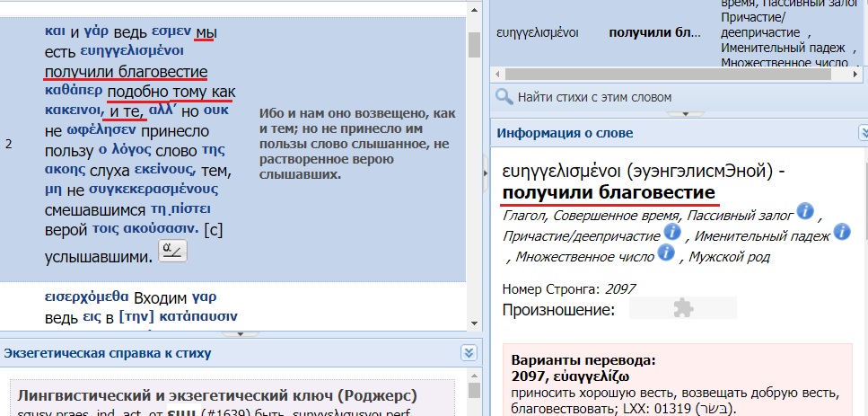The width and height of the screenshot is (868, 416).
Task: Click info icon after 'Множественное число'
Action: click(666, 253)
